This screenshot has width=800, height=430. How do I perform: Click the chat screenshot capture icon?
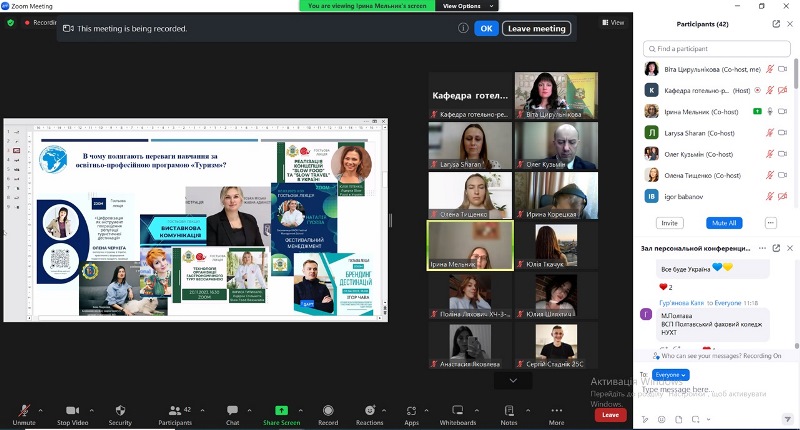(x=695, y=419)
